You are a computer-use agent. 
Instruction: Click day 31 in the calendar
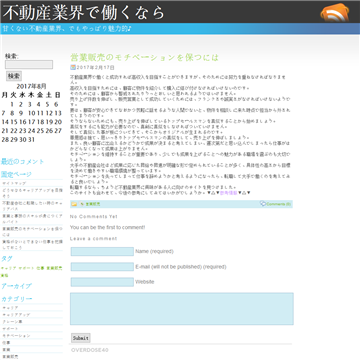tap(32, 140)
